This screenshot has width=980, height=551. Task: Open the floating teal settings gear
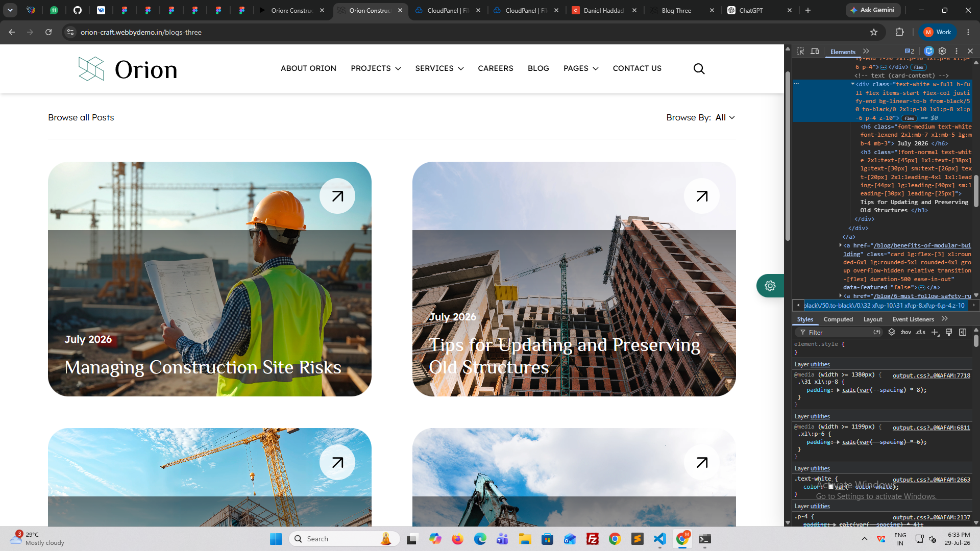pos(770,286)
